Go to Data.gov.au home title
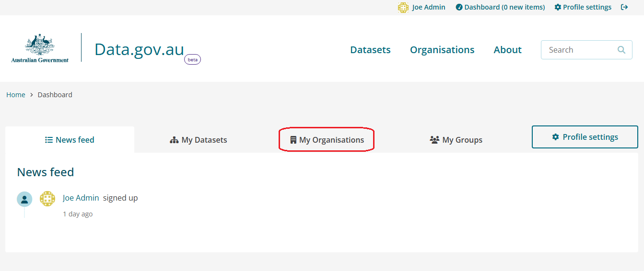The width and height of the screenshot is (644, 271). (139, 49)
